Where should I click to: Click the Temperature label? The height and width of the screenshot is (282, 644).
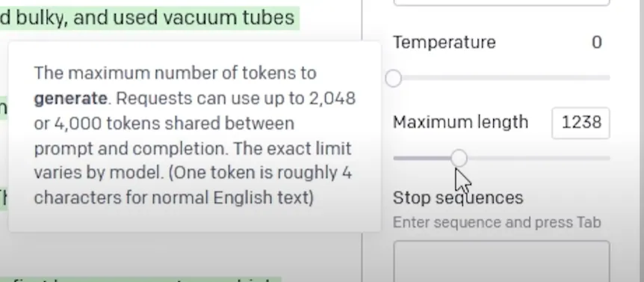pos(445,43)
